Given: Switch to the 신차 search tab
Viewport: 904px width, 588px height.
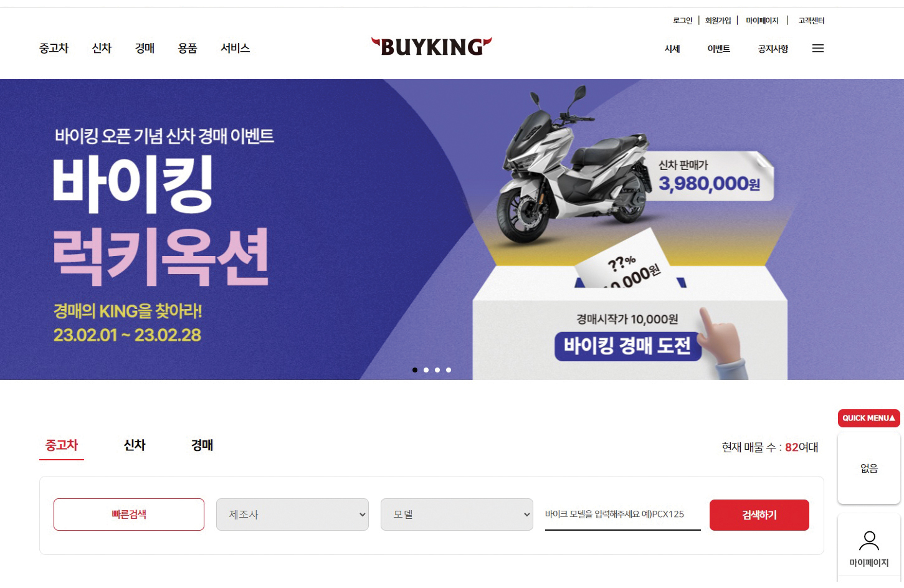Looking at the screenshot, I should point(135,445).
